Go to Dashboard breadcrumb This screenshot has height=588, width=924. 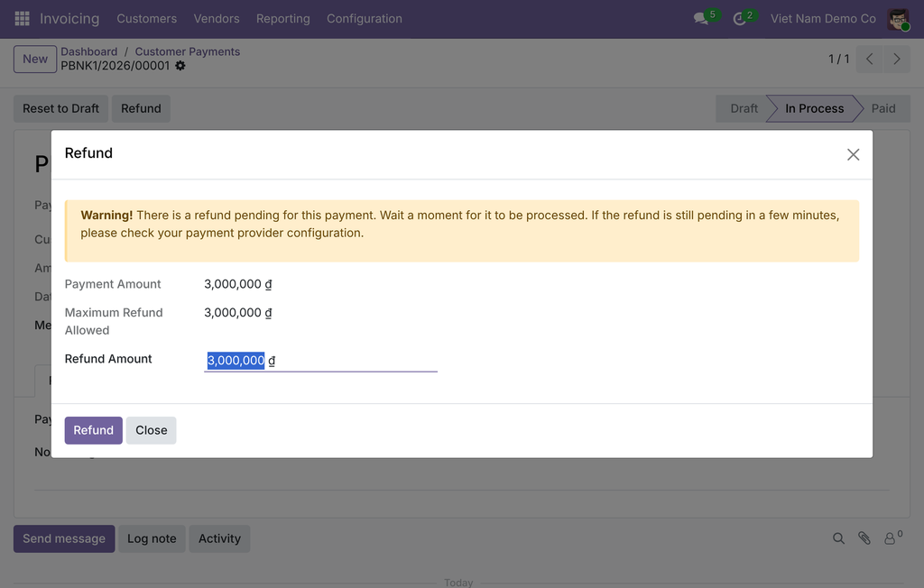(x=89, y=51)
